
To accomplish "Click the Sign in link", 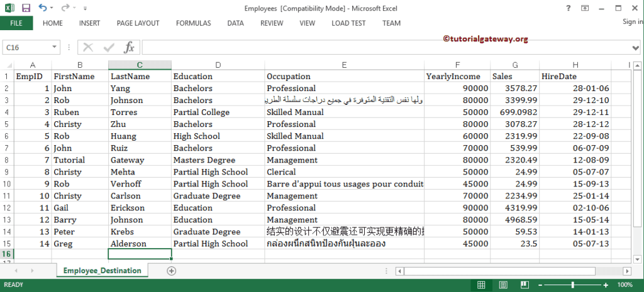I will 633,22.
